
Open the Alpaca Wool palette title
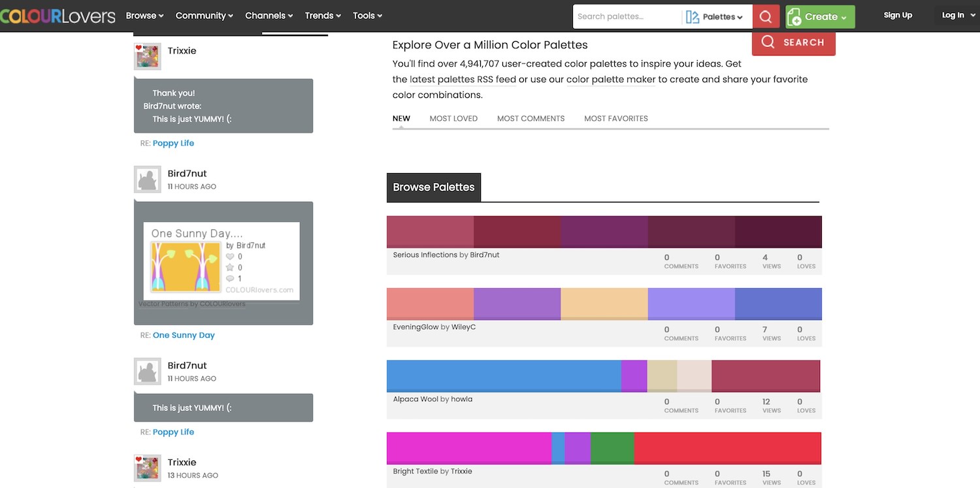pyautogui.click(x=416, y=399)
